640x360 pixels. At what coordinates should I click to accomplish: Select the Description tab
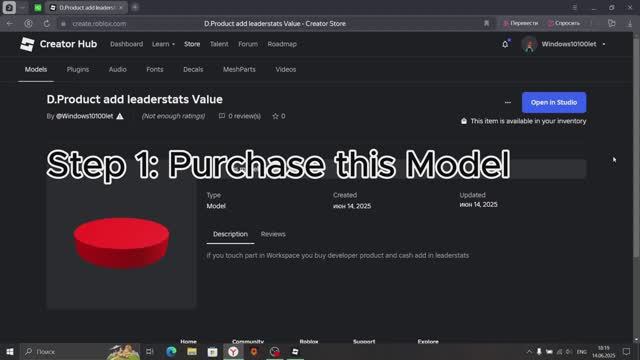coord(230,234)
